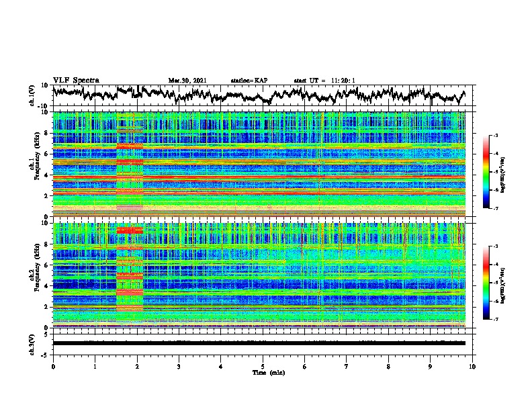This screenshot has width=532, height=411.
Task: Click the "-3" tick on ch.2 color bar
Action: (x=495, y=246)
